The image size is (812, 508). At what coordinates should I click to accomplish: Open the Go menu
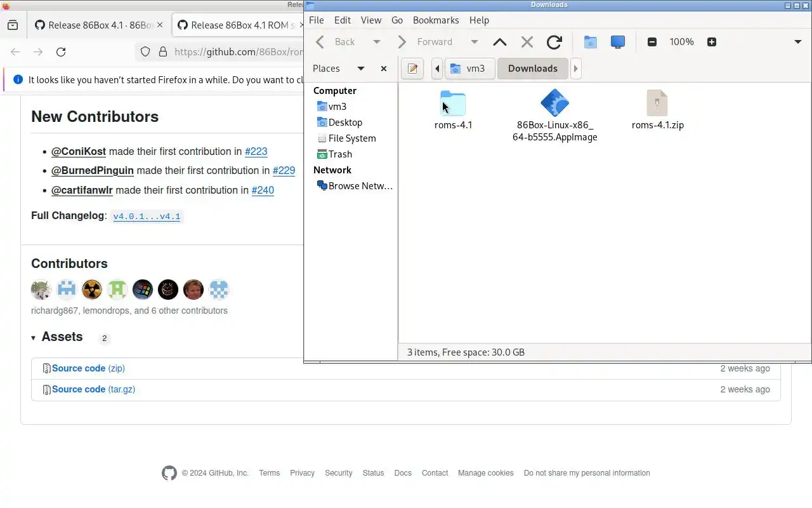[397, 20]
